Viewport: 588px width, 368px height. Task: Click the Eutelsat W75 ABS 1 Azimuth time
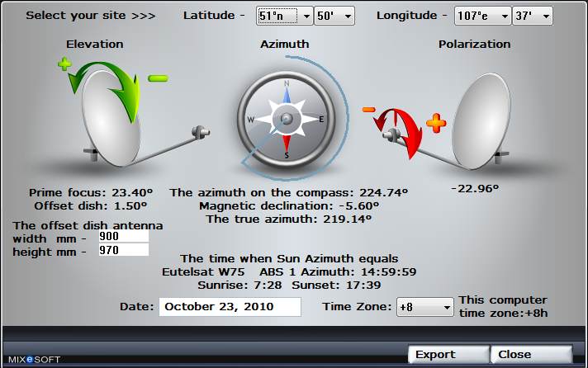click(x=289, y=271)
